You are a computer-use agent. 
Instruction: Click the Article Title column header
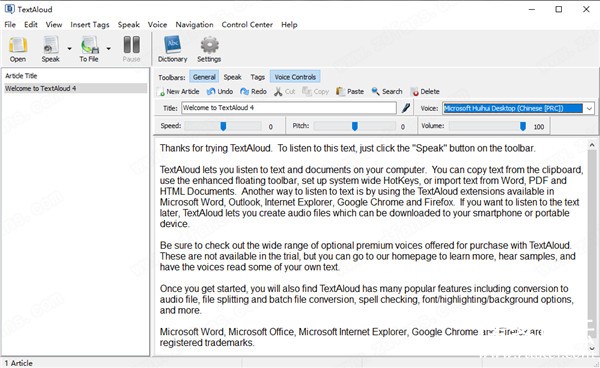21,76
